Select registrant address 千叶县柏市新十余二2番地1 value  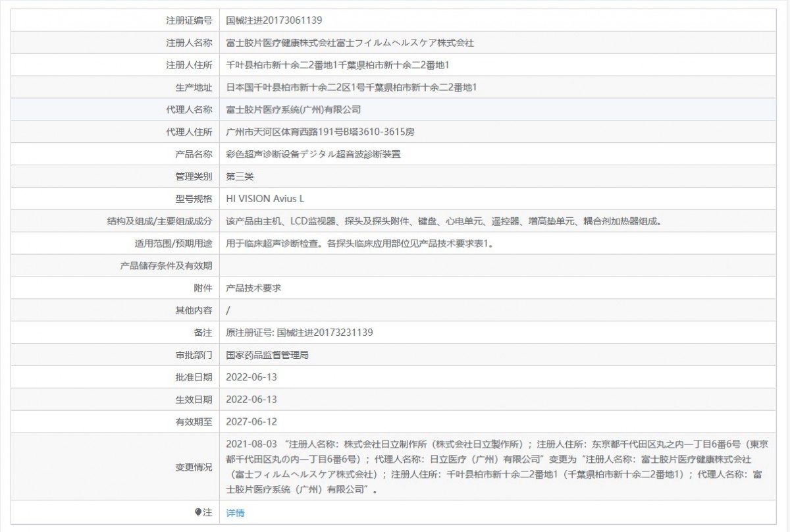point(338,65)
